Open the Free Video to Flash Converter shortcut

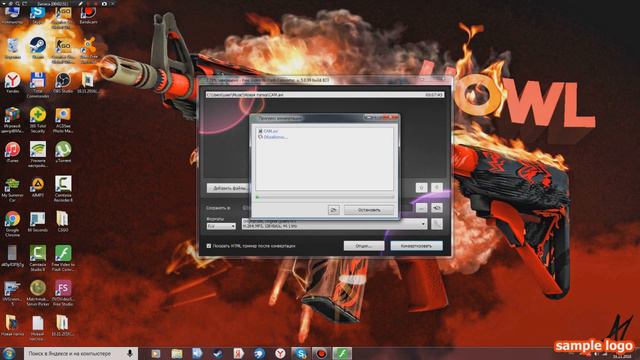[63, 258]
